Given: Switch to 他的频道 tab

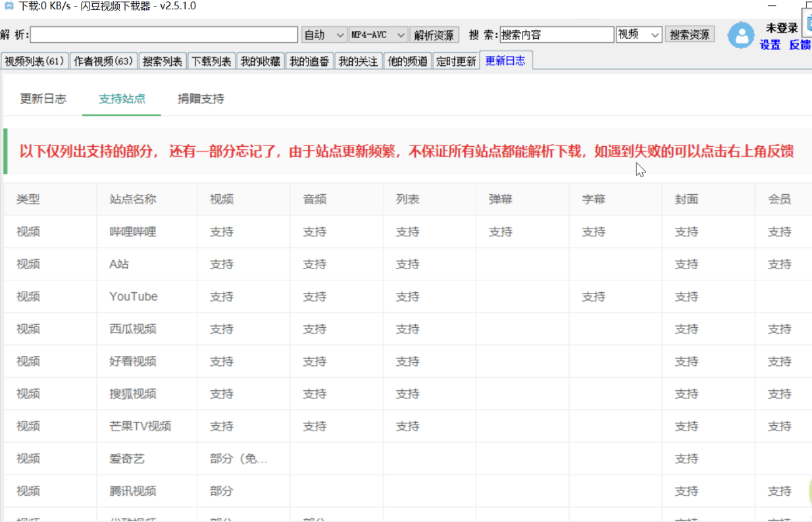Looking at the screenshot, I should coord(407,61).
